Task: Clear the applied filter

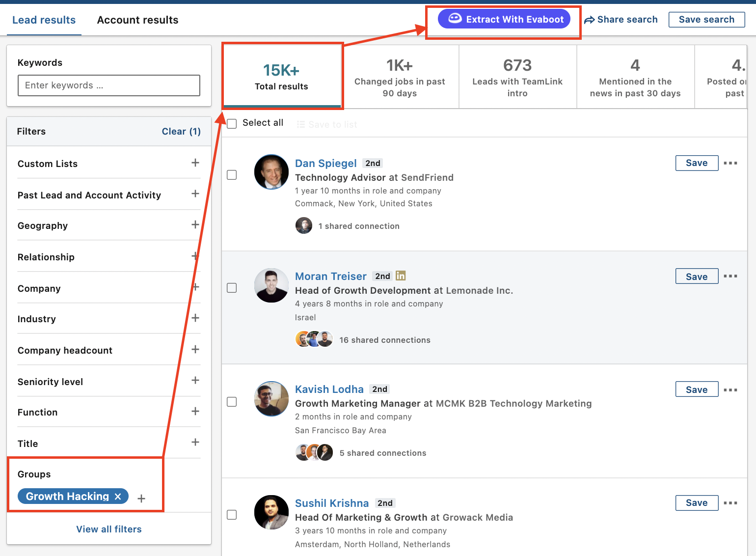Action: pyautogui.click(x=181, y=132)
